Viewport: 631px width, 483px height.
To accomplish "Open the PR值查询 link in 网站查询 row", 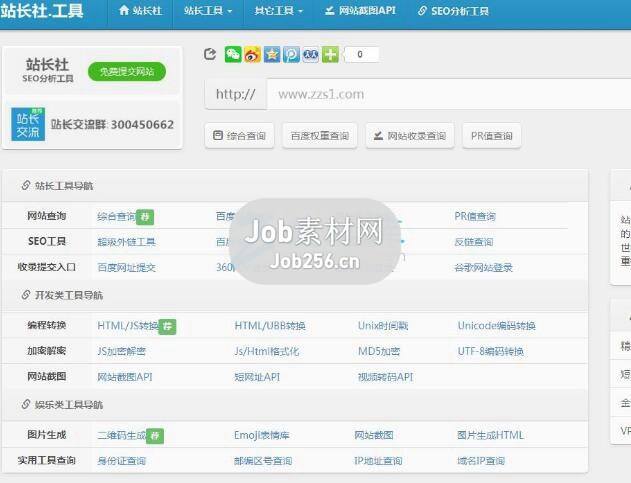I will coord(475,217).
